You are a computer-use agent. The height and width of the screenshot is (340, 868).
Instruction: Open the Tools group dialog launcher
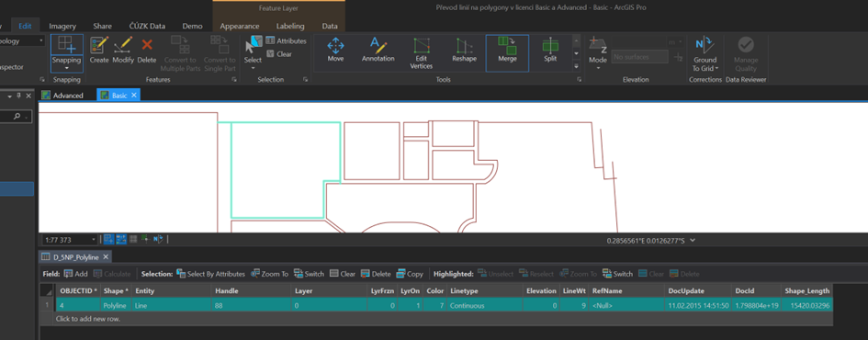579,80
